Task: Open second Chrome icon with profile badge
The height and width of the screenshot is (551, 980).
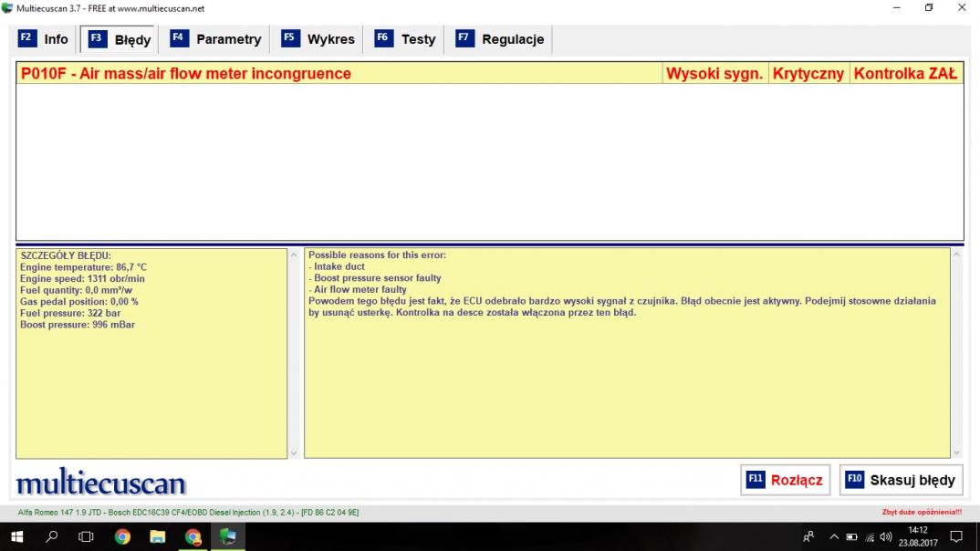Action: [193, 536]
